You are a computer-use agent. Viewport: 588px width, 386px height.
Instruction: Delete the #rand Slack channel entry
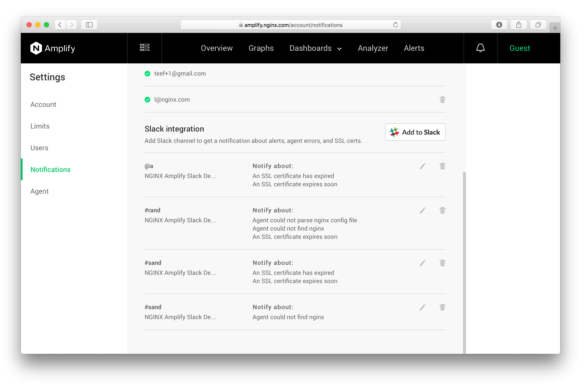tap(442, 210)
